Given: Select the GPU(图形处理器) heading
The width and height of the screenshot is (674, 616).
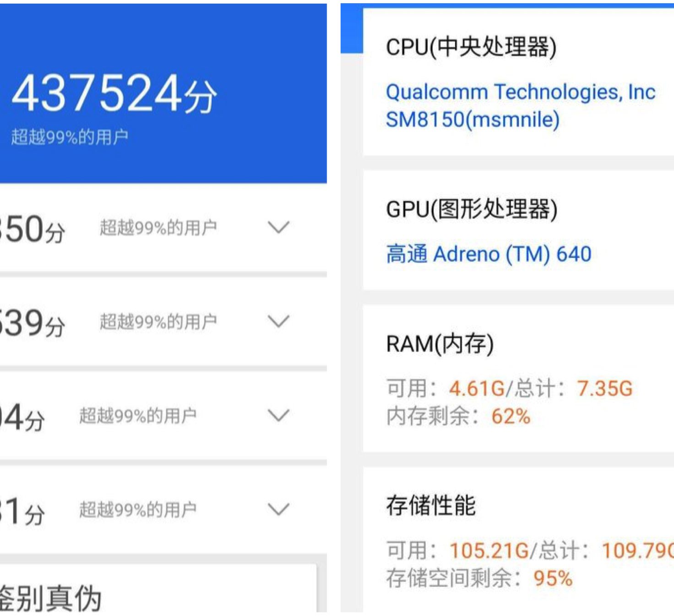Looking at the screenshot, I should point(472,209).
